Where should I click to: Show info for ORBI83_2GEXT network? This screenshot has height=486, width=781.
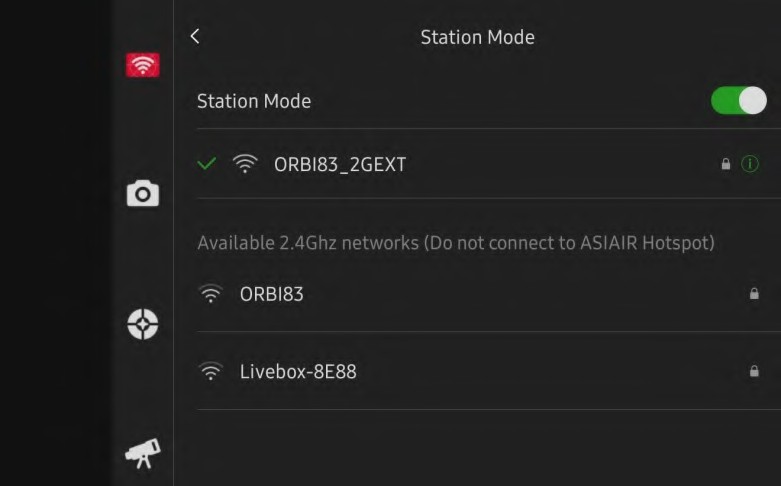[x=750, y=164]
